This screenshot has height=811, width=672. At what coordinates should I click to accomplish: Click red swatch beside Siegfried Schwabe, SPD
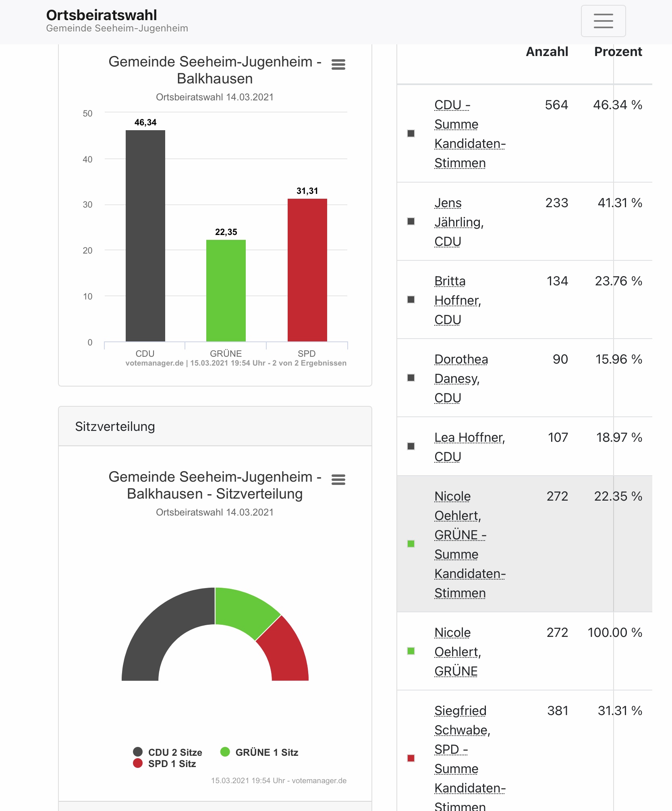tap(411, 758)
